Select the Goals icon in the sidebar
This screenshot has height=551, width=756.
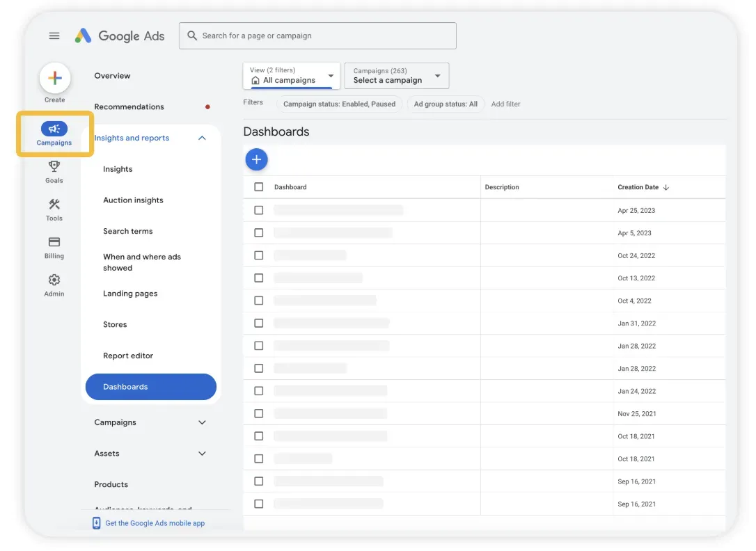(54, 170)
